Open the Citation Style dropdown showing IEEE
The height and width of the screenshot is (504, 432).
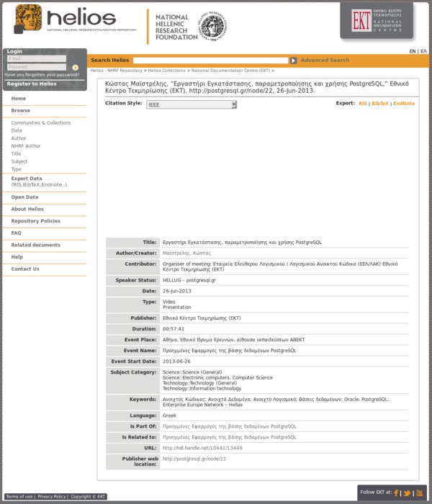192,105
